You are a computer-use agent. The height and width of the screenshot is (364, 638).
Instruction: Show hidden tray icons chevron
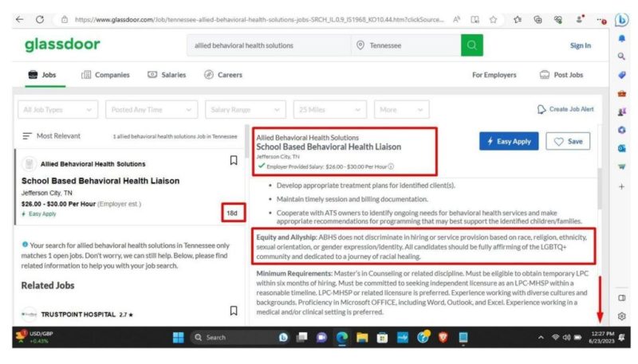pyautogui.click(x=541, y=337)
